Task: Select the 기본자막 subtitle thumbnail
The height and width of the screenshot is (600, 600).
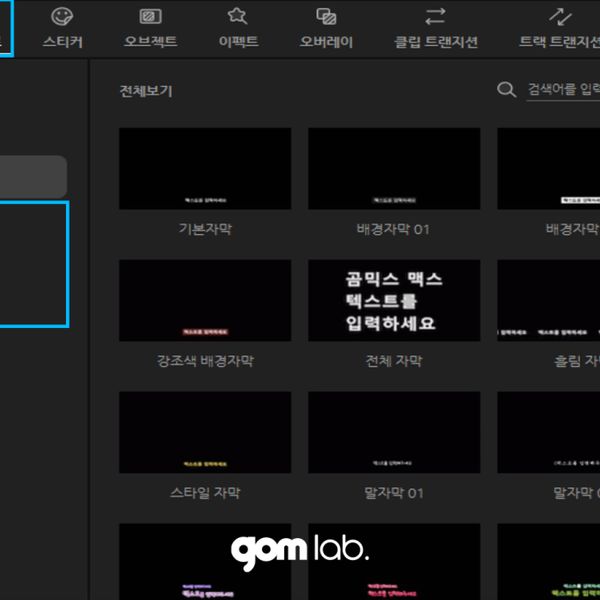Action: [x=205, y=168]
